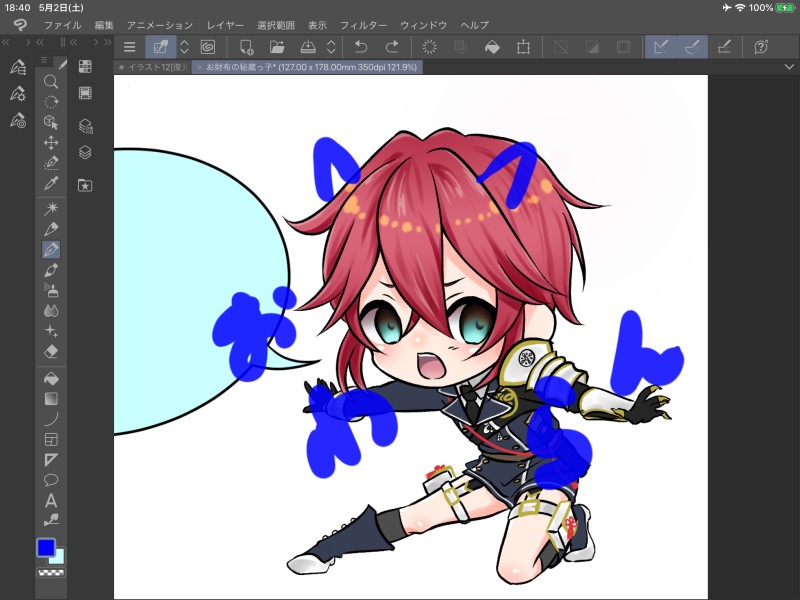The image size is (800, 600).
Task: Click Redo arrow in command bar
Action: (x=392, y=47)
